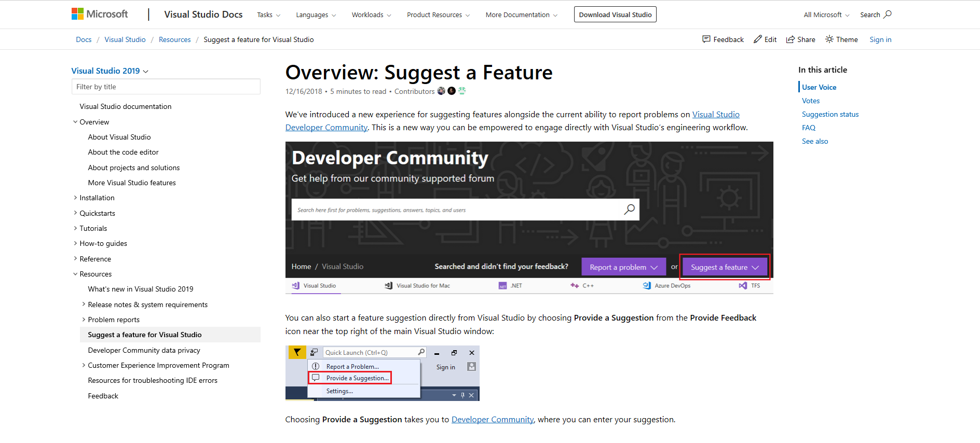
Task: Go to Resources breadcrumb
Action: click(x=174, y=39)
